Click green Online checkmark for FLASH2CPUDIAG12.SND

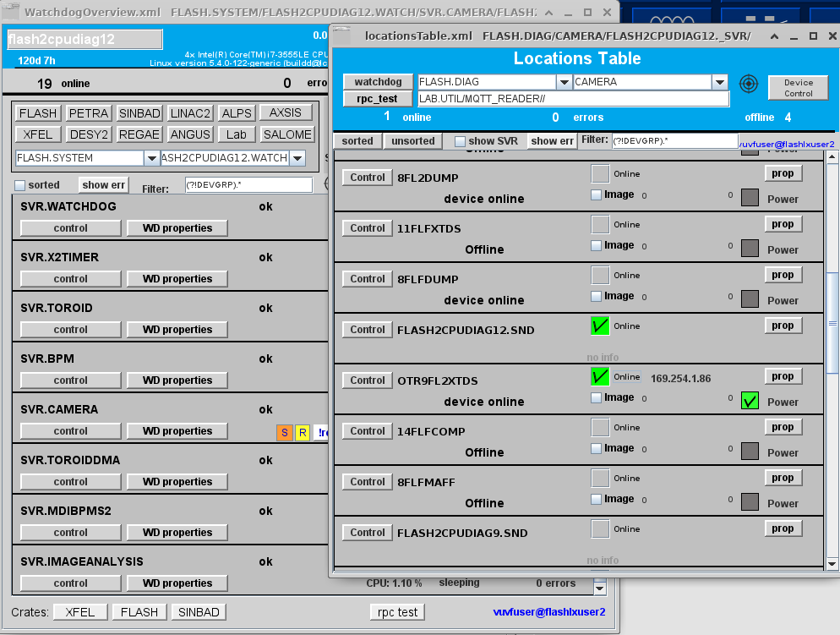click(599, 326)
